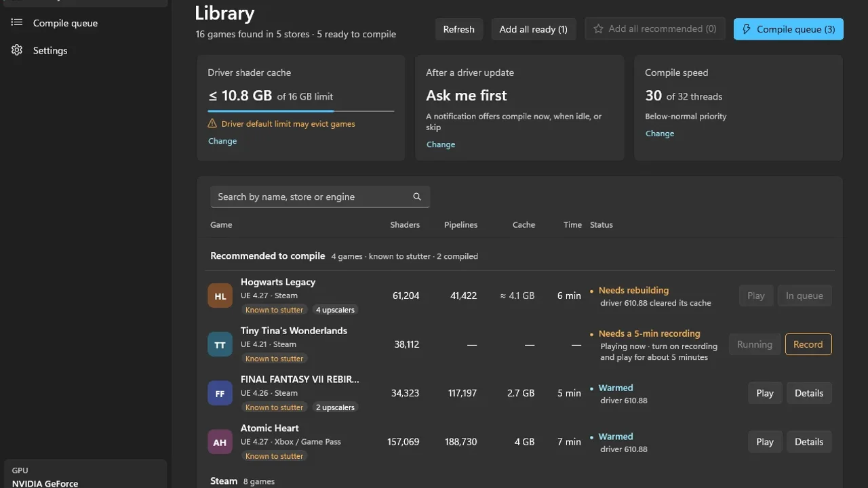The height and width of the screenshot is (488, 868).
Task: Click the Atomic Heart AH game icon
Action: [x=220, y=442]
